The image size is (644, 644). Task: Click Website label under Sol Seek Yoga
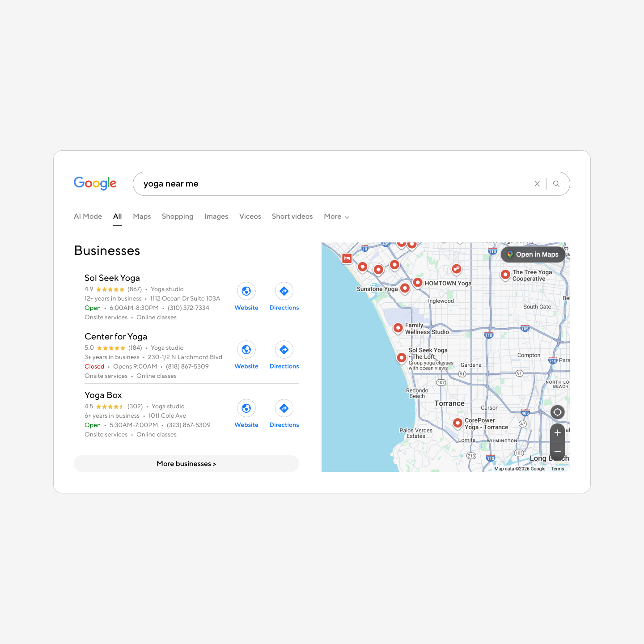pos(246,308)
